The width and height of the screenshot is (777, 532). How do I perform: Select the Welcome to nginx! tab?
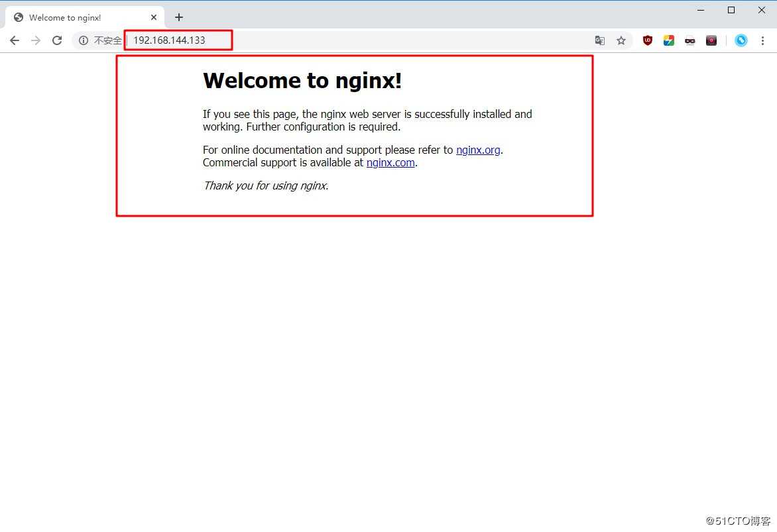(85, 17)
